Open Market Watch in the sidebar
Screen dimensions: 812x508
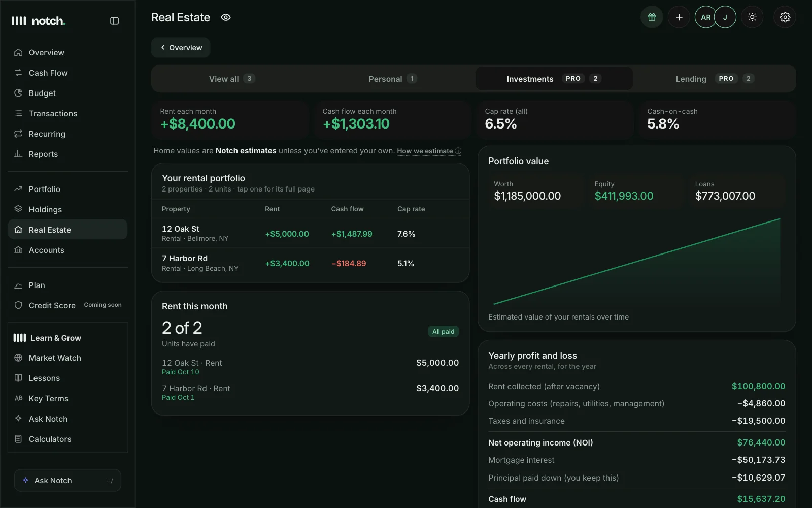click(x=67, y=358)
